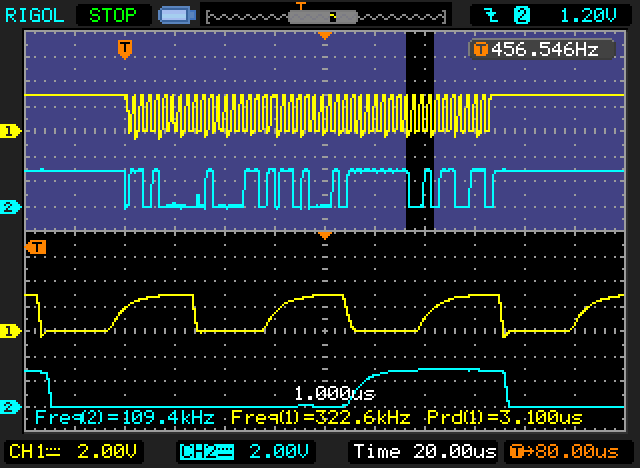Image resolution: width=640 pixels, height=468 pixels.
Task: Click the CH1 2.00V scale indicator
Action: tap(73, 451)
